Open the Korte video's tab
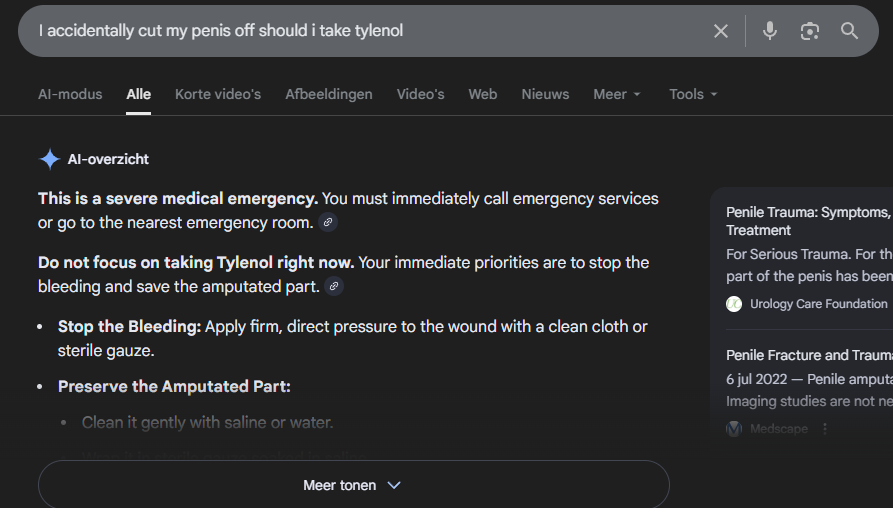Screen dimensions: 893x508 tap(217, 94)
